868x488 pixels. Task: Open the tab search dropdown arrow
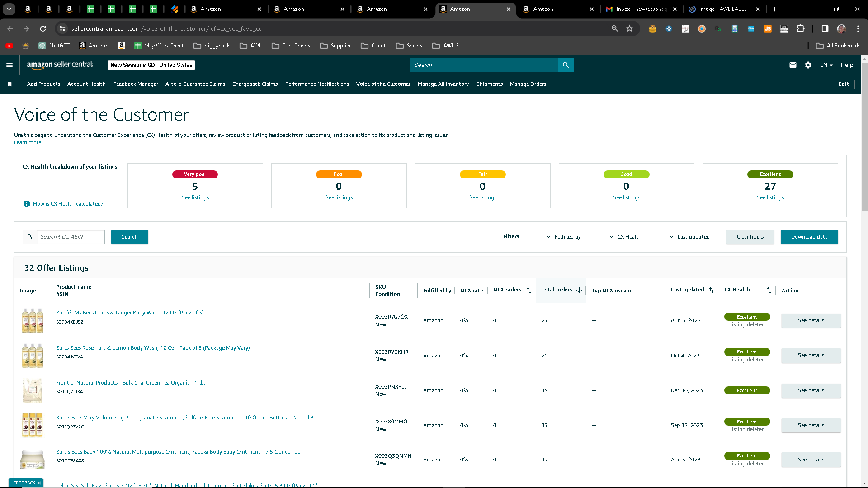coord(9,9)
